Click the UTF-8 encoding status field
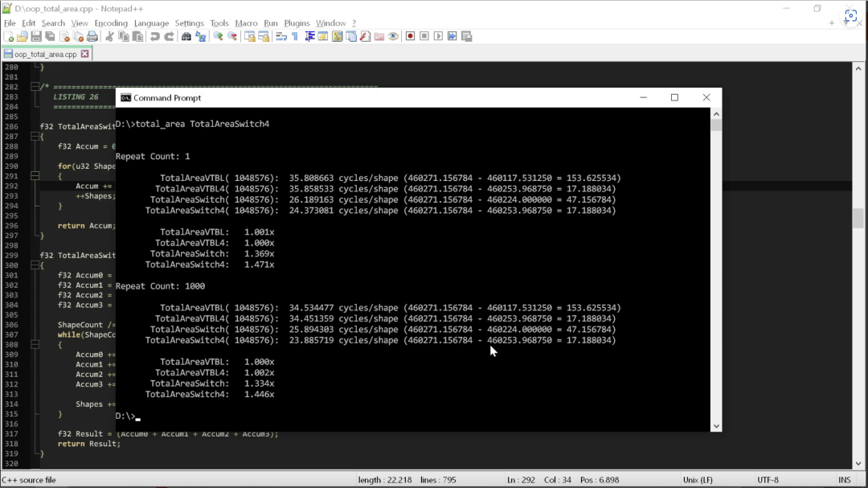The height and width of the screenshot is (488, 868). point(768,480)
